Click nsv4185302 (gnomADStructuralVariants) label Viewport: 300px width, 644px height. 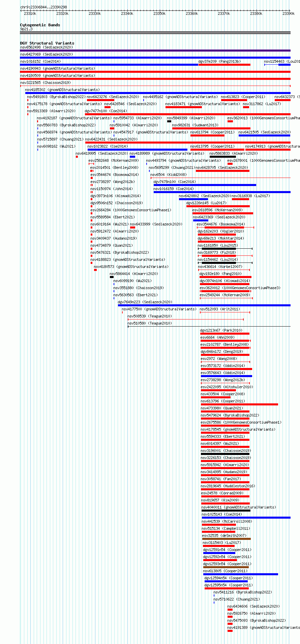click(62, 90)
